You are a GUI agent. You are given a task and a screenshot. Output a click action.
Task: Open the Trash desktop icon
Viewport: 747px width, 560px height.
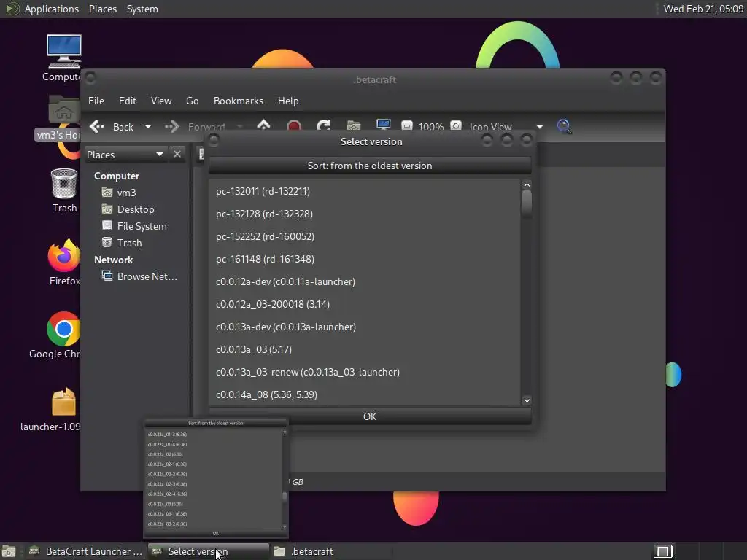[64, 190]
